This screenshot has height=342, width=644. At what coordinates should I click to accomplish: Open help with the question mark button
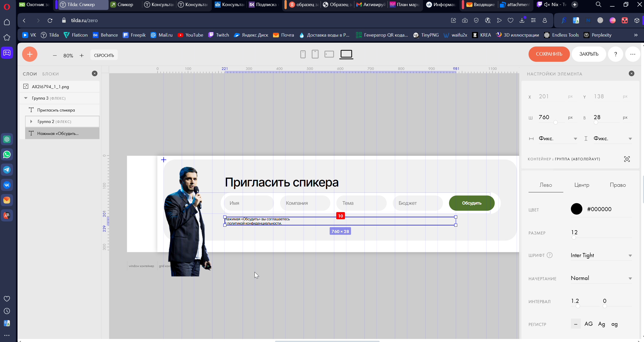point(616,54)
